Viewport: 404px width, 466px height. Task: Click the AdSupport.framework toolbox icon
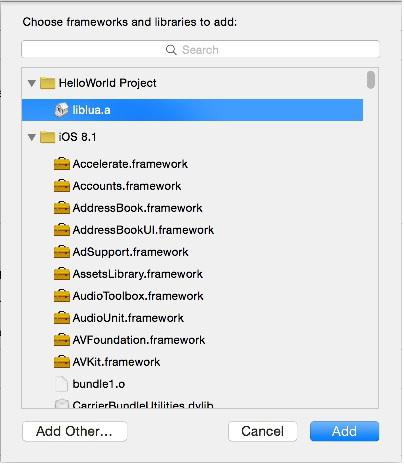tap(62, 252)
